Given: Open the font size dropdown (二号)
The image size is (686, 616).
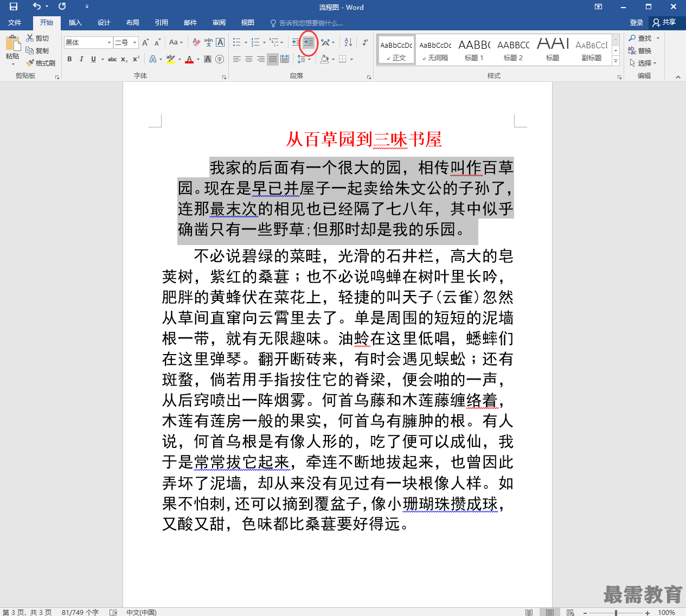Looking at the screenshot, I should [135, 42].
